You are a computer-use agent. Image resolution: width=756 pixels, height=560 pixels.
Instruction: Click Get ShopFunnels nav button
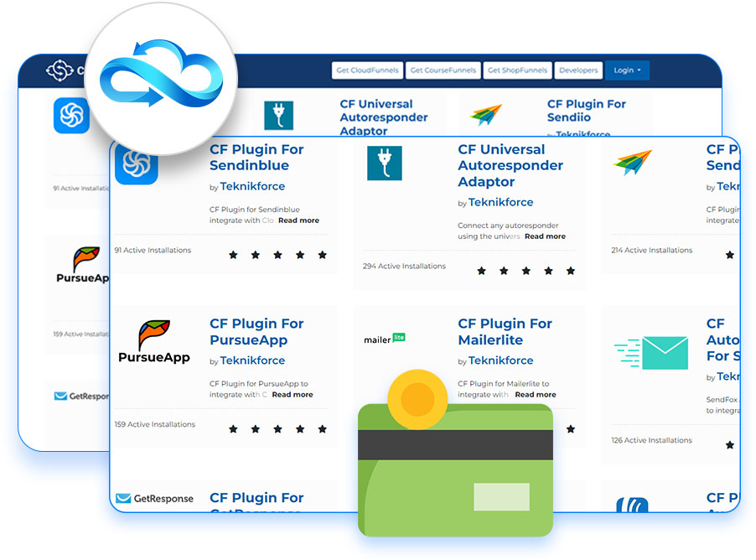point(517,70)
